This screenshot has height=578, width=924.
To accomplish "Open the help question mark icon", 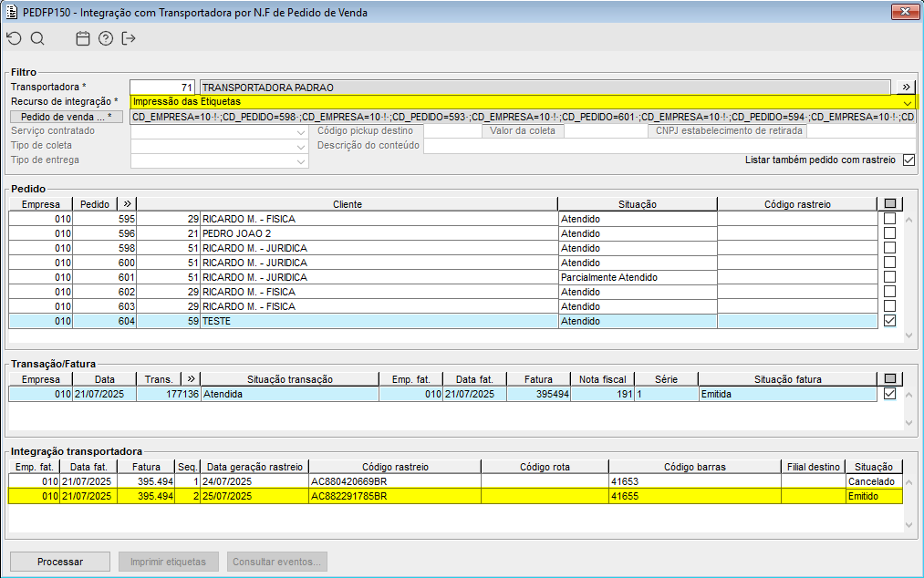I will pyautogui.click(x=106, y=38).
